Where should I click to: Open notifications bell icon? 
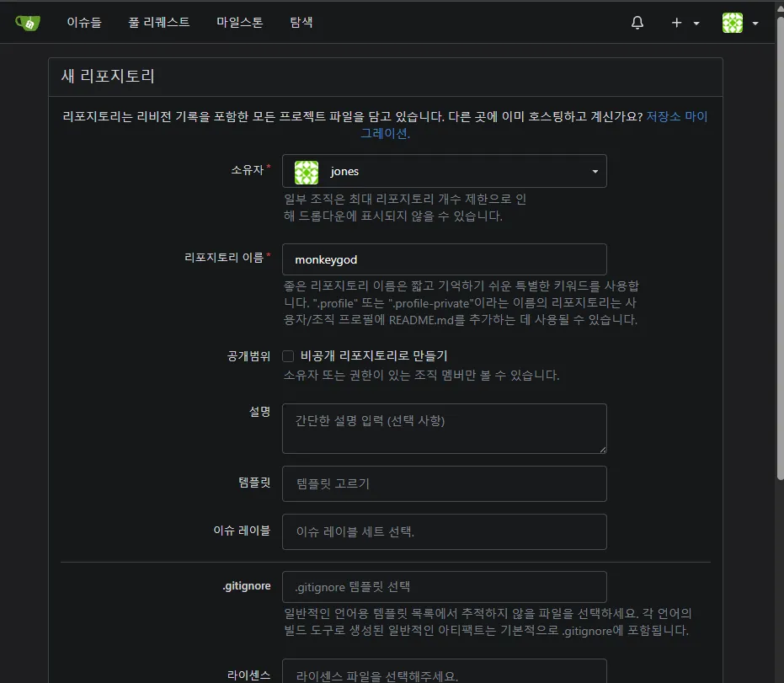click(x=637, y=23)
